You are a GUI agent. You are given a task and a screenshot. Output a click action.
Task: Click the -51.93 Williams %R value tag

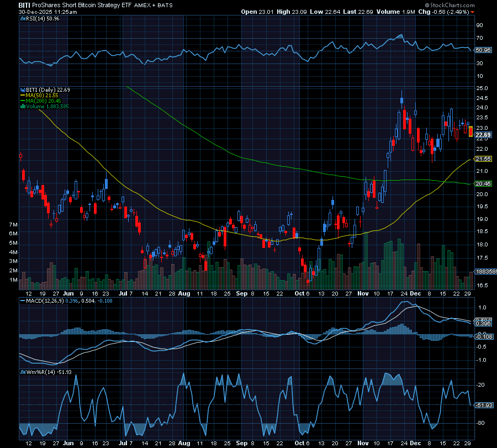(x=483, y=405)
